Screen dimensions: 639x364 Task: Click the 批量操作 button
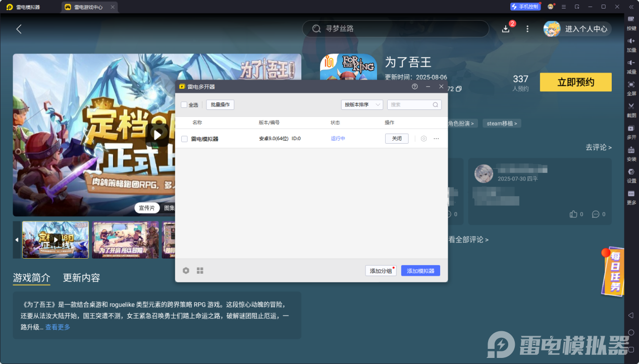pos(220,105)
